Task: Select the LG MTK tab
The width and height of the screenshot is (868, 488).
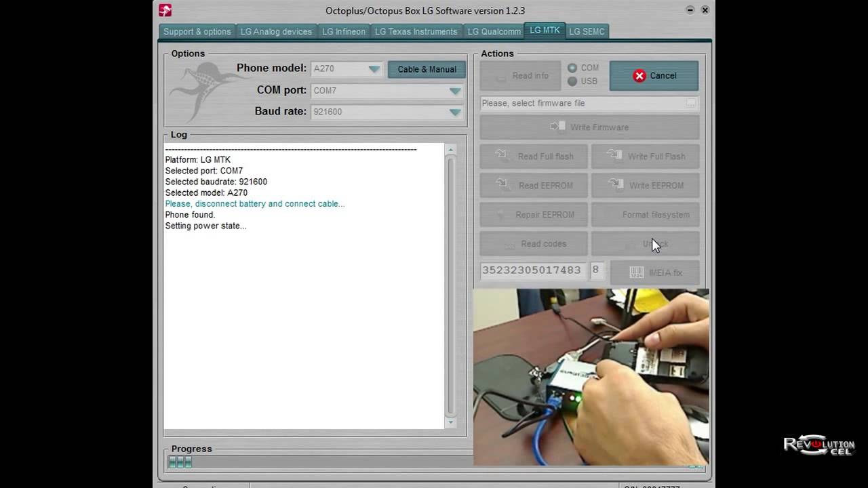Action: (545, 30)
